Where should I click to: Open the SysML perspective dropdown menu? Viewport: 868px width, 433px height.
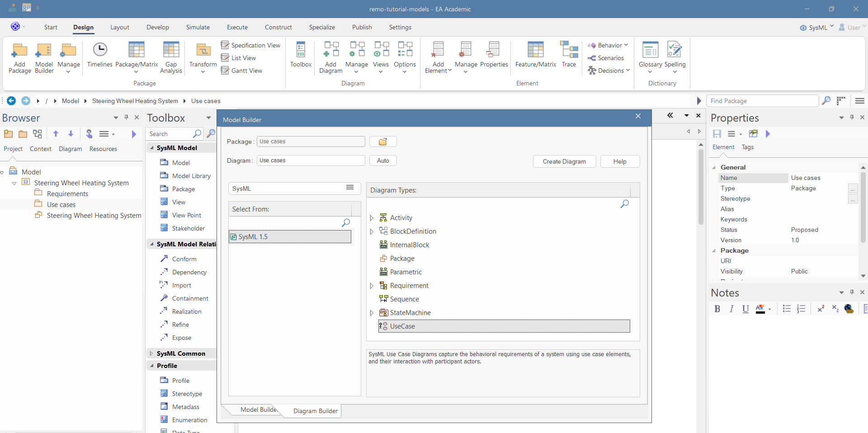817,28
